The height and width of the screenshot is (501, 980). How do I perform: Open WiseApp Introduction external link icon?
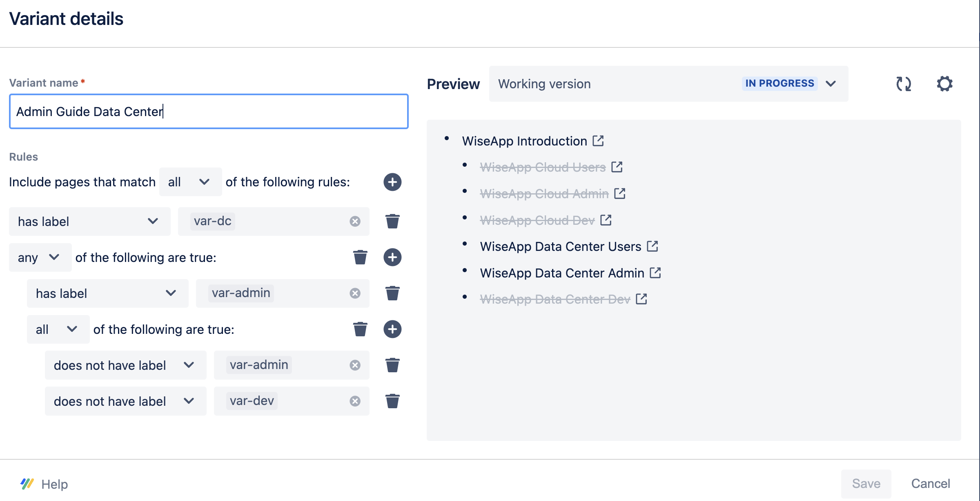click(x=598, y=141)
